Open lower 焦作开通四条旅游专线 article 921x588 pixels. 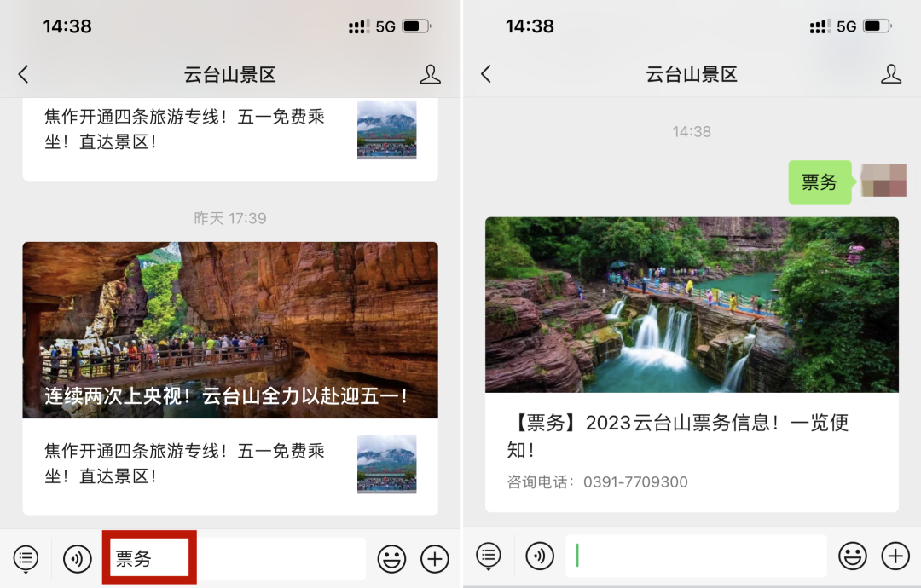[185, 464]
